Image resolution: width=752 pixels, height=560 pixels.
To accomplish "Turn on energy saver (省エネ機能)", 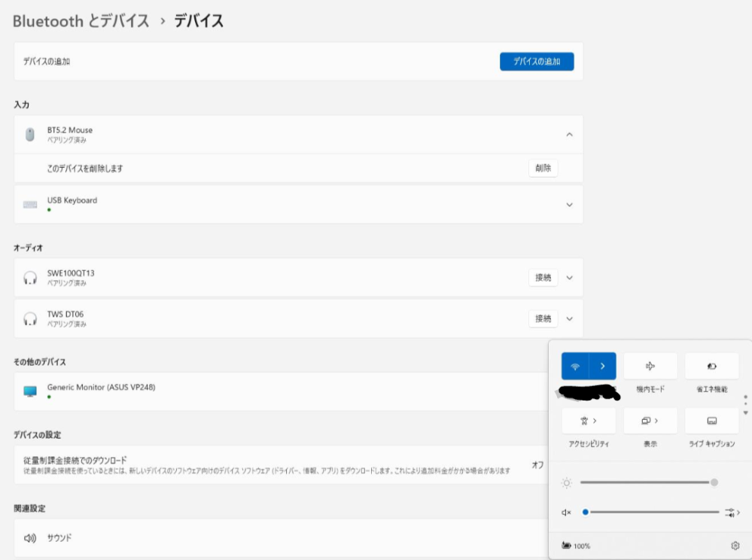I will (x=711, y=367).
